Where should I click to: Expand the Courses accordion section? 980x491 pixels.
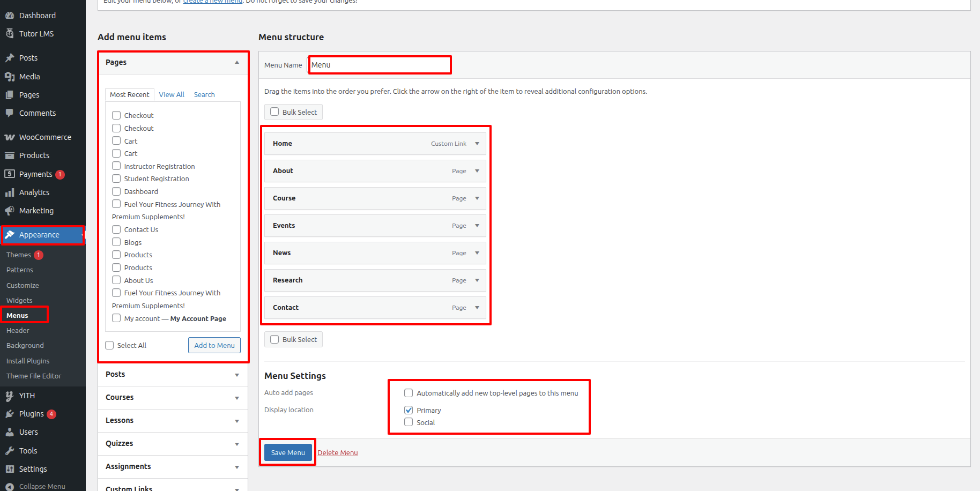pos(173,398)
